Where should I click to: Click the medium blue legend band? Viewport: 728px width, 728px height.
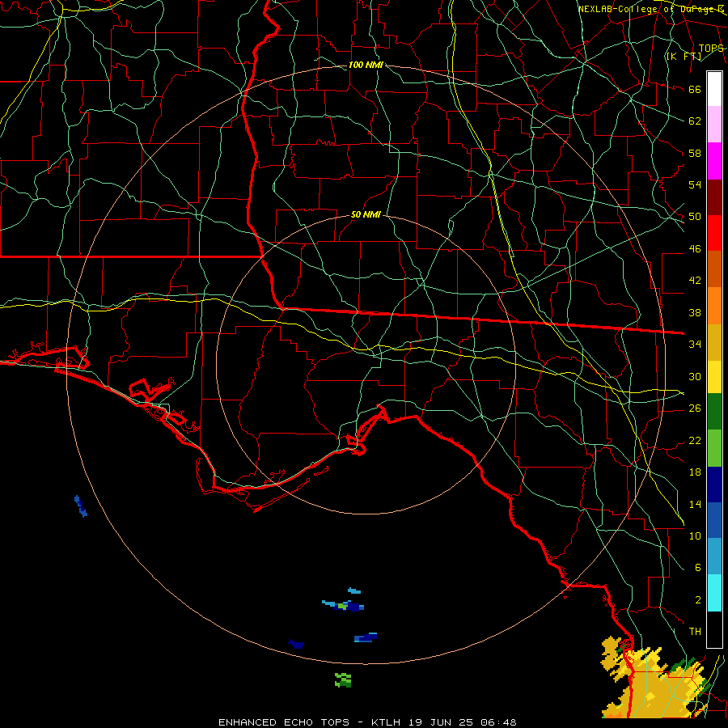pos(714,520)
